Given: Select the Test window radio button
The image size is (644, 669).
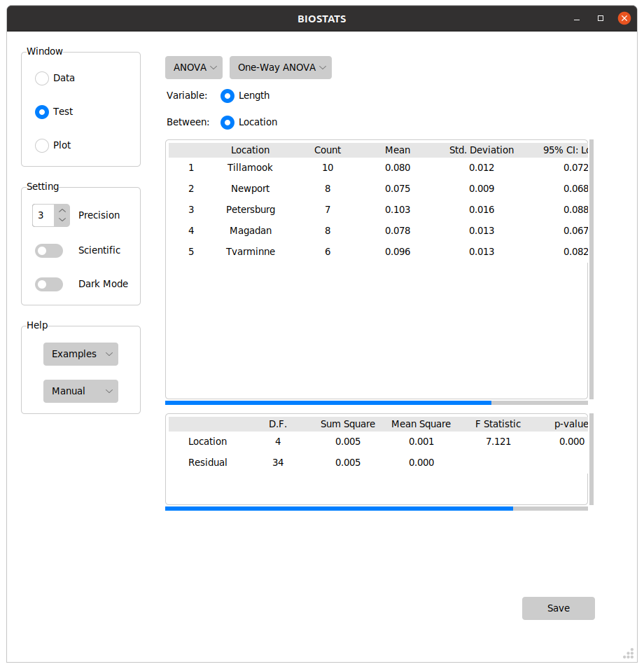Looking at the screenshot, I should (x=42, y=112).
